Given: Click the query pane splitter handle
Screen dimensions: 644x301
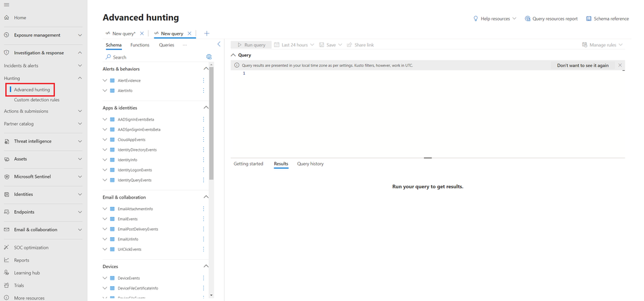Looking at the screenshot, I should point(428,158).
